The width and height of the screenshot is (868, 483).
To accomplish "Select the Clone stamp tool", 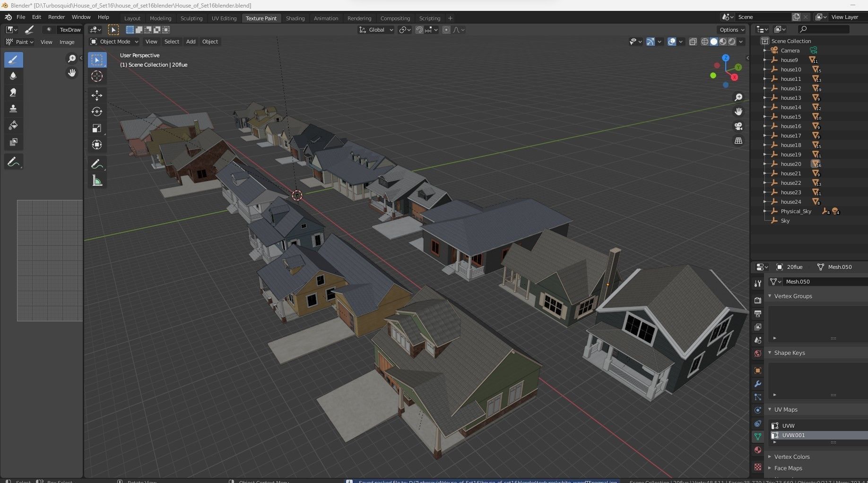I will coord(13,109).
